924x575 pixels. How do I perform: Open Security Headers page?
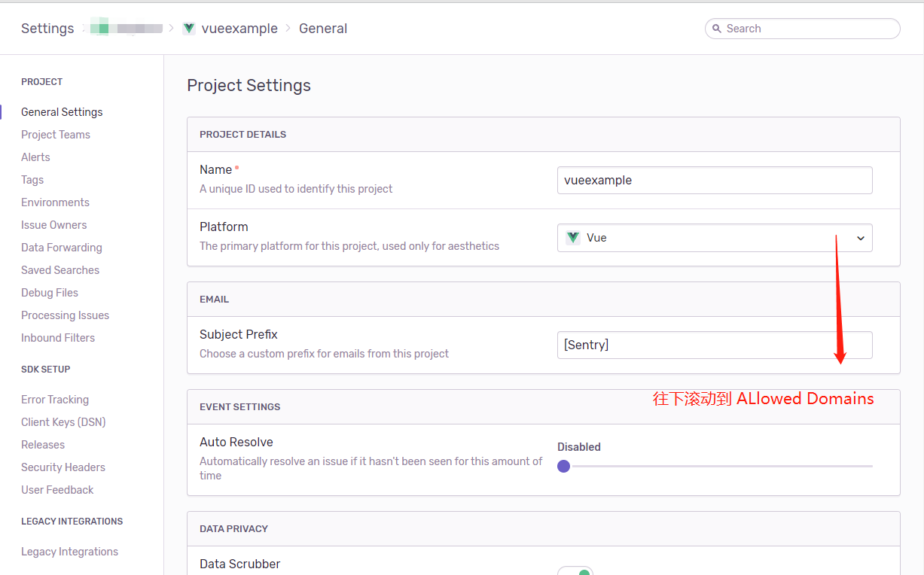coord(63,467)
